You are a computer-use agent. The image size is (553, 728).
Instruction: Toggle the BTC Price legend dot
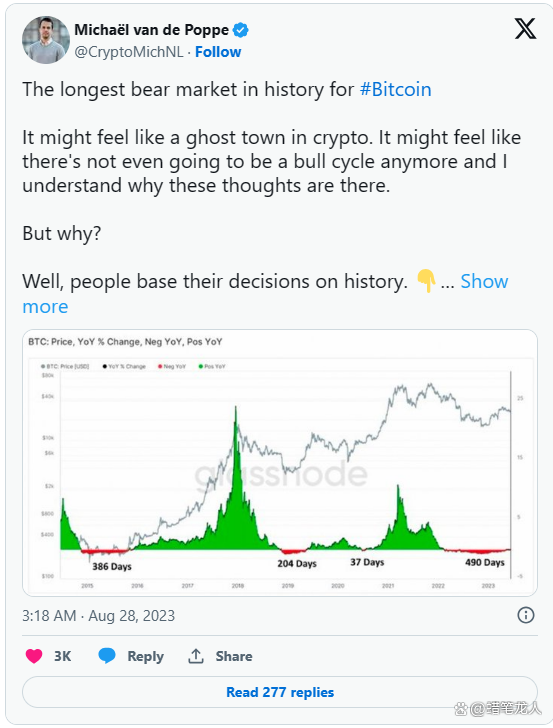[x=43, y=366]
